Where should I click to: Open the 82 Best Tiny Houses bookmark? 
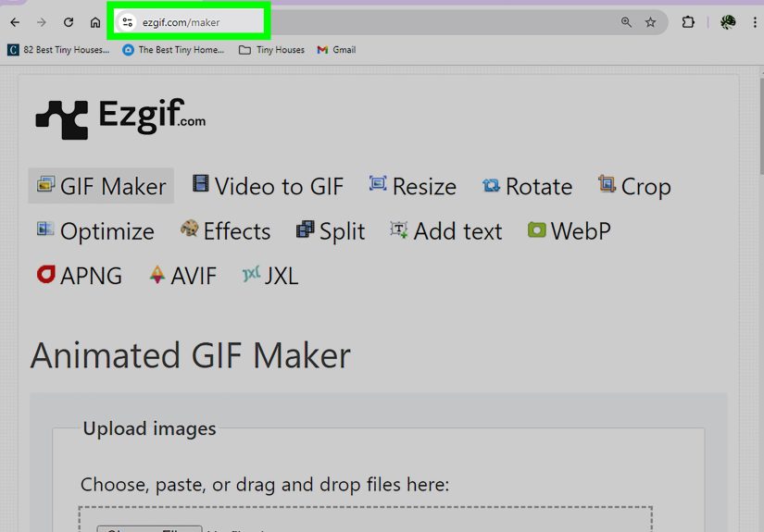(x=58, y=50)
